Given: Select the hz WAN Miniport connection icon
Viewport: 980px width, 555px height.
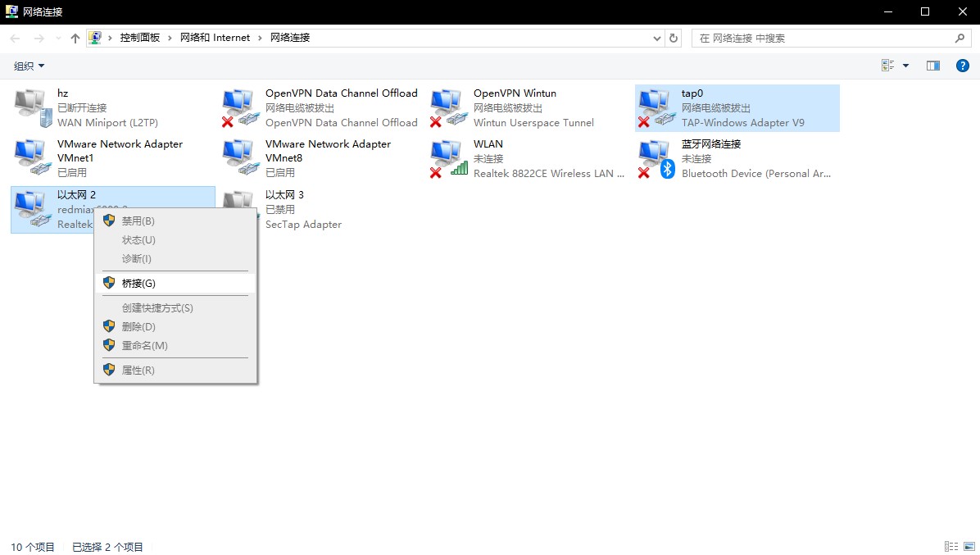Looking at the screenshot, I should [31, 107].
